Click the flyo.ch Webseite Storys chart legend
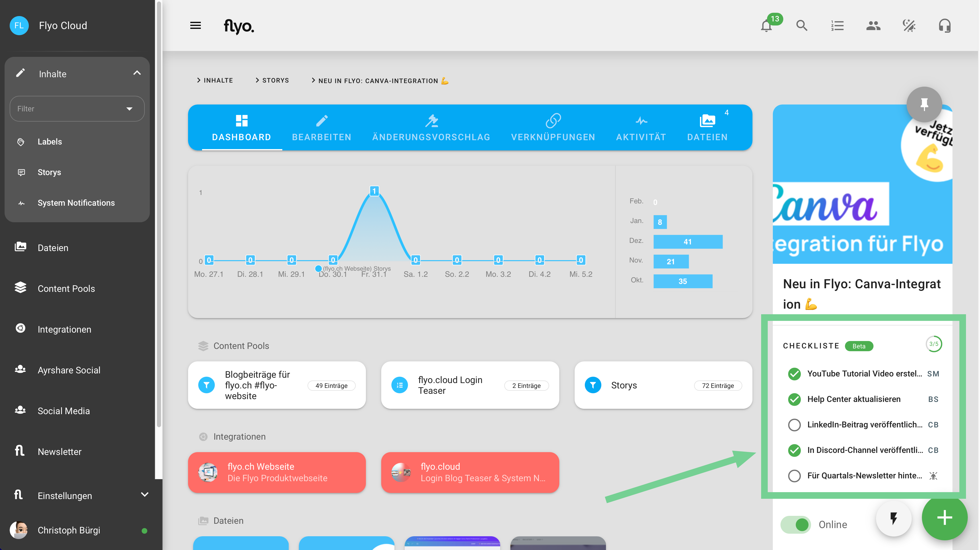Image resolution: width=980 pixels, height=550 pixels. point(353,268)
